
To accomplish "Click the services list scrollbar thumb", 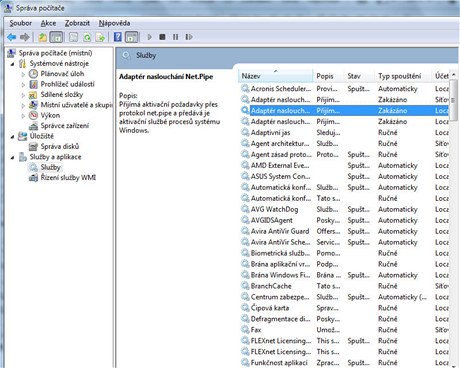I will [453, 100].
